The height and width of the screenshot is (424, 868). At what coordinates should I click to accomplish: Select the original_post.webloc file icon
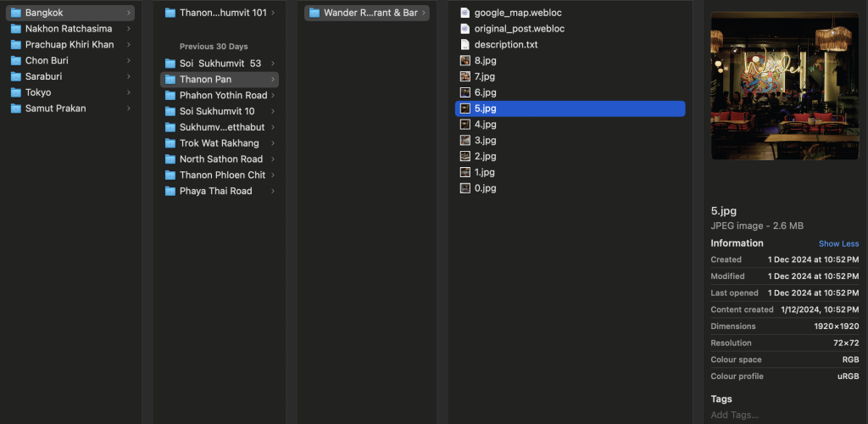(x=465, y=28)
